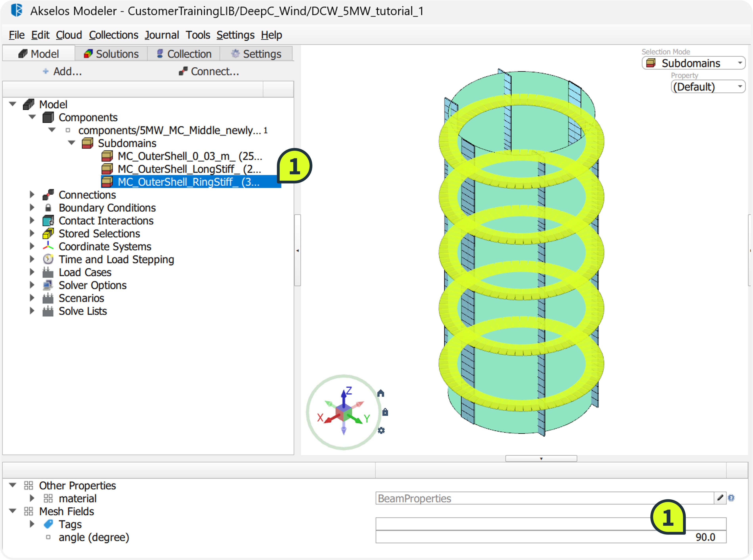The image size is (753, 560).
Task: Expand the material property row
Action: (x=32, y=498)
